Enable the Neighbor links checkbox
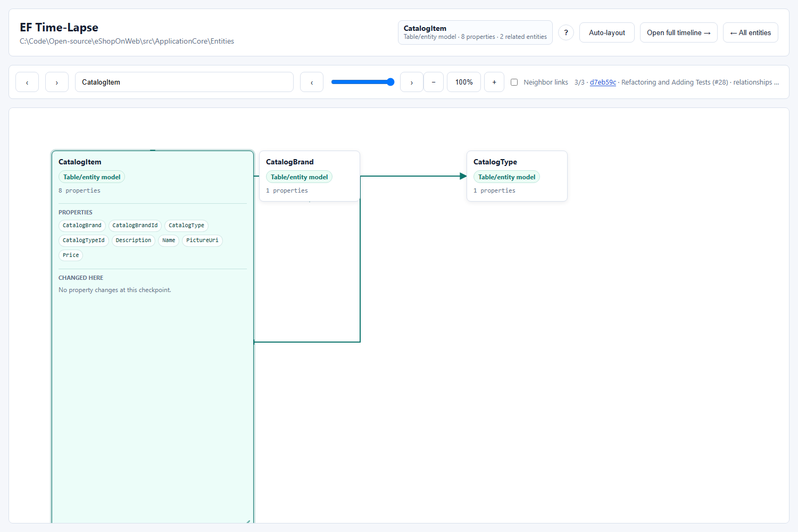The image size is (798, 532). [514, 82]
